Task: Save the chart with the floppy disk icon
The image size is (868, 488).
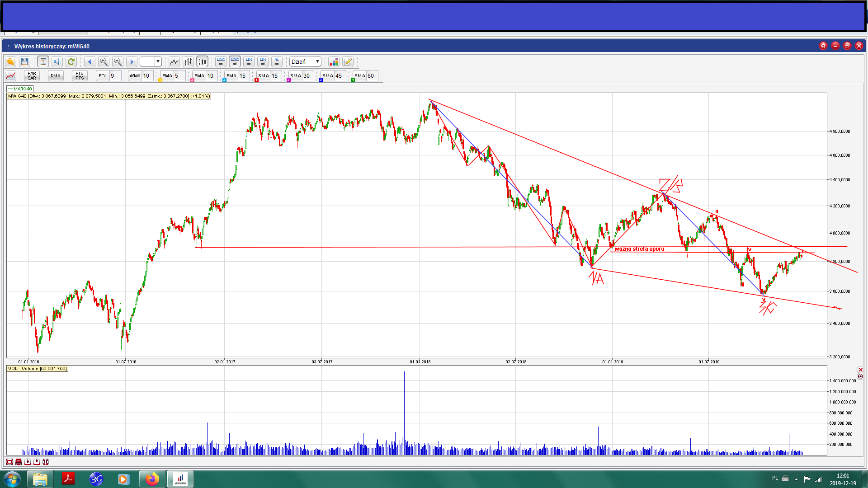Action: pyautogui.click(x=25, y=61)
